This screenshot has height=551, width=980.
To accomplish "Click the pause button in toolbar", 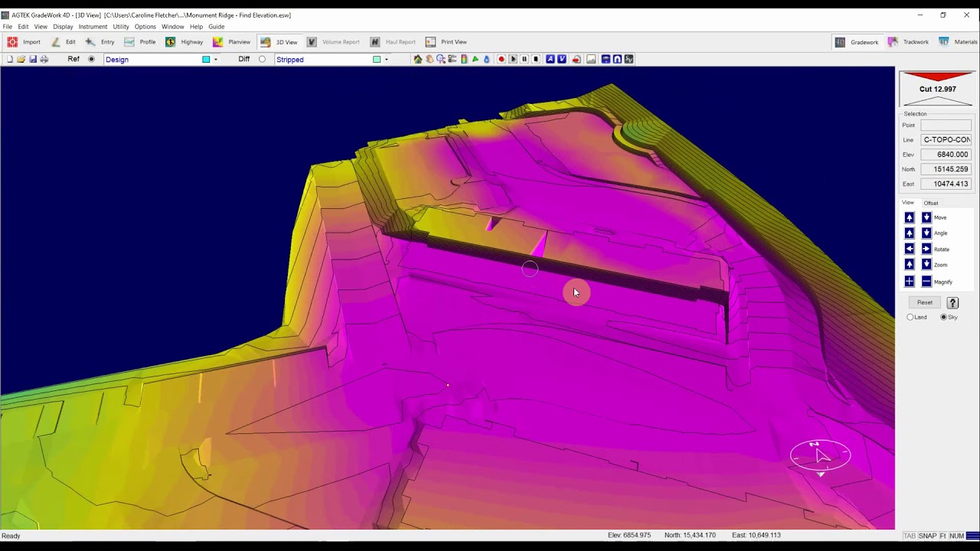I will (x=524, y=59).
